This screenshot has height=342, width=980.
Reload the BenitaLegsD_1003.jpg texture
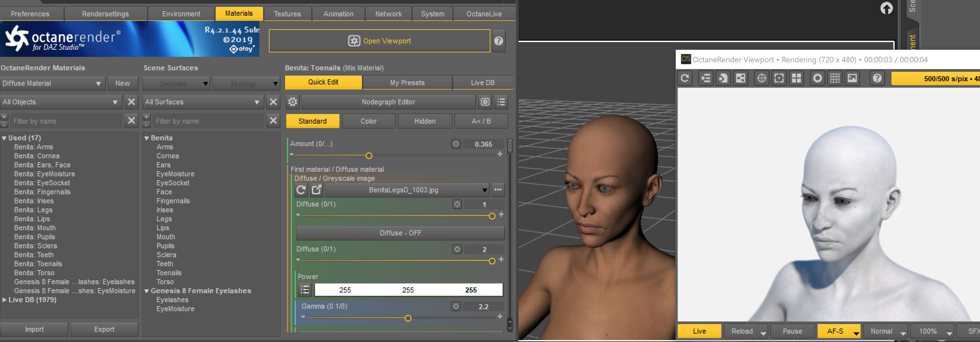(x=301, y=190)
